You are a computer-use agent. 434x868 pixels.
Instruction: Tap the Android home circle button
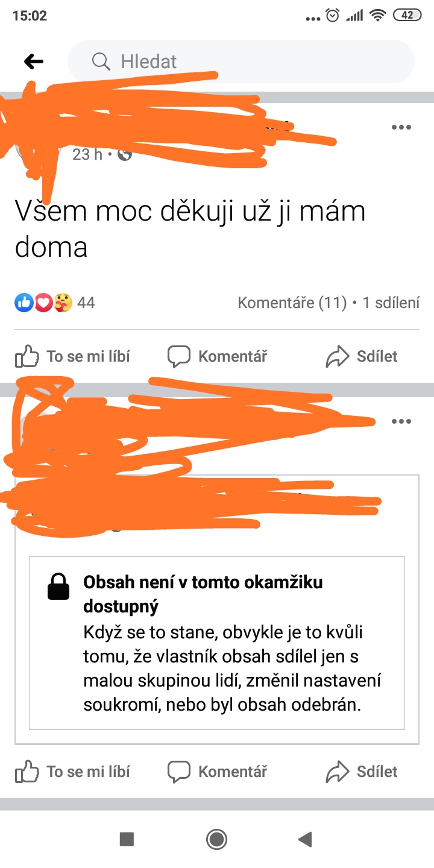216,839
